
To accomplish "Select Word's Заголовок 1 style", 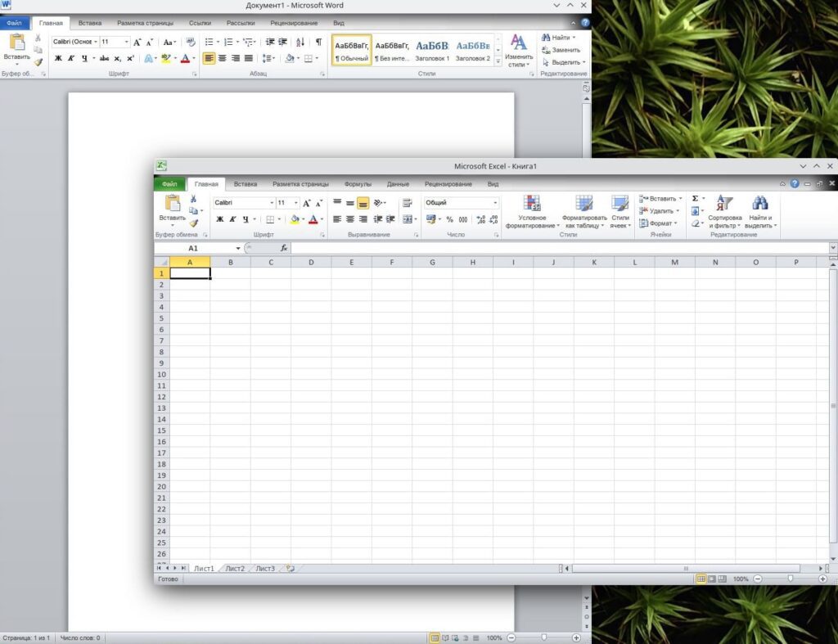I will point(432,50).
